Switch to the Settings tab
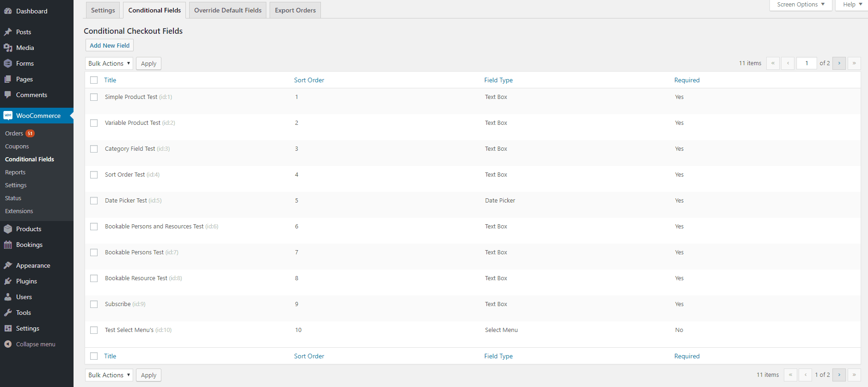Viewport: 868px width, 387px height. tap(103, 10)
